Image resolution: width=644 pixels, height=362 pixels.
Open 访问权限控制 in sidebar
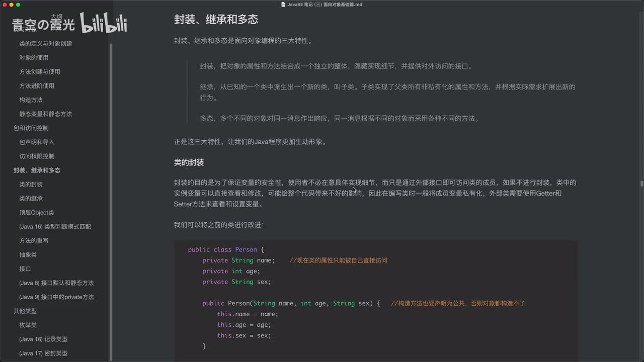[37, 156]
